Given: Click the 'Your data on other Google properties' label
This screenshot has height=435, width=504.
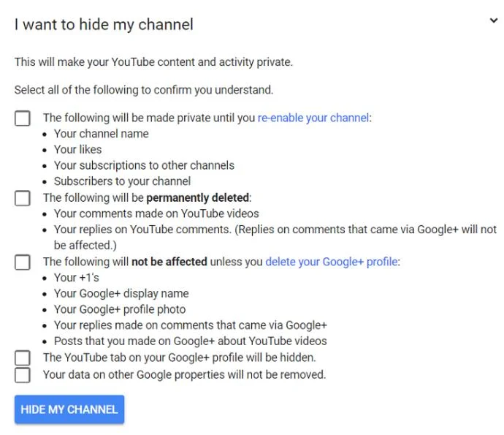Looking at the screenshot, I should (185, 375).
